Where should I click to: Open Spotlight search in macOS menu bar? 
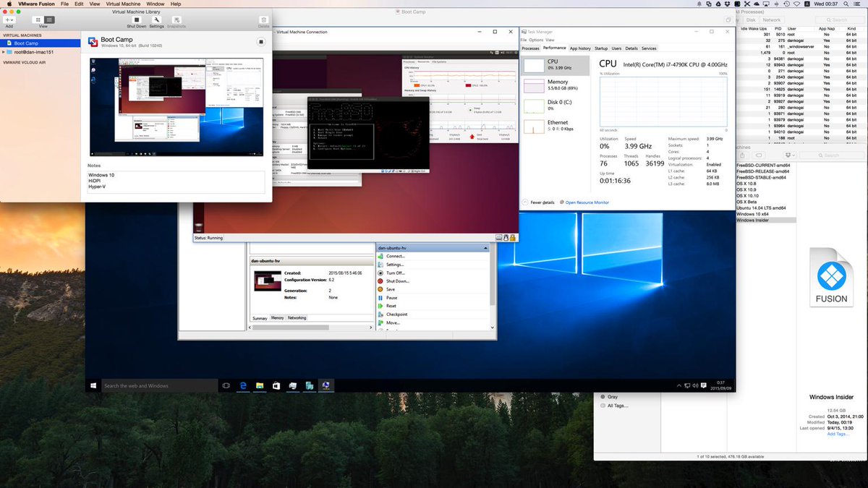[847, 4]
